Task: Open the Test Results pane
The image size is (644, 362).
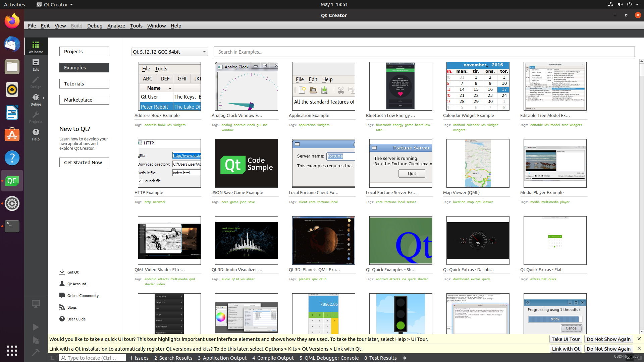Action: coord(380,358)
